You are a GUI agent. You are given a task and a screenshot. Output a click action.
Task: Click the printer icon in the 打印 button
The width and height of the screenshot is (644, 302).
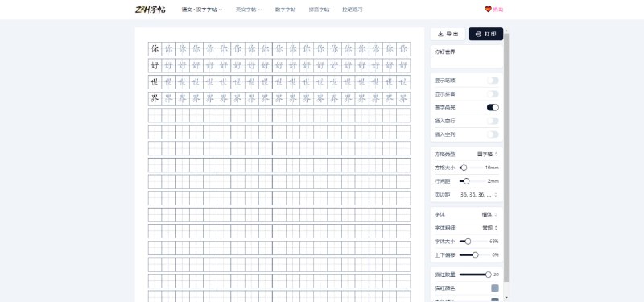click(478, 34)
